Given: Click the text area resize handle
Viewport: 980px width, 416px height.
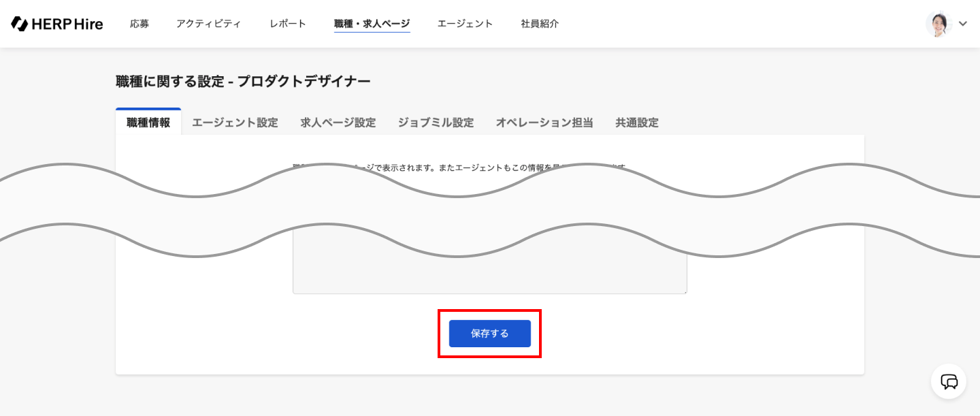Looking at the screenshot, I should pos(684,291).
